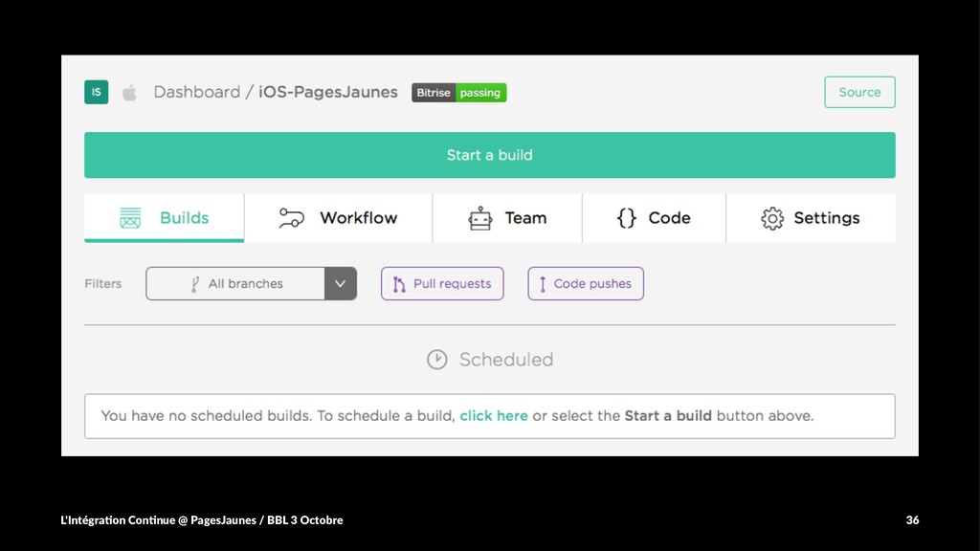This screenshot has width=980, height=551.
Task: Click the iOS-PagesJaunes app title
Action: click(328, 92)
